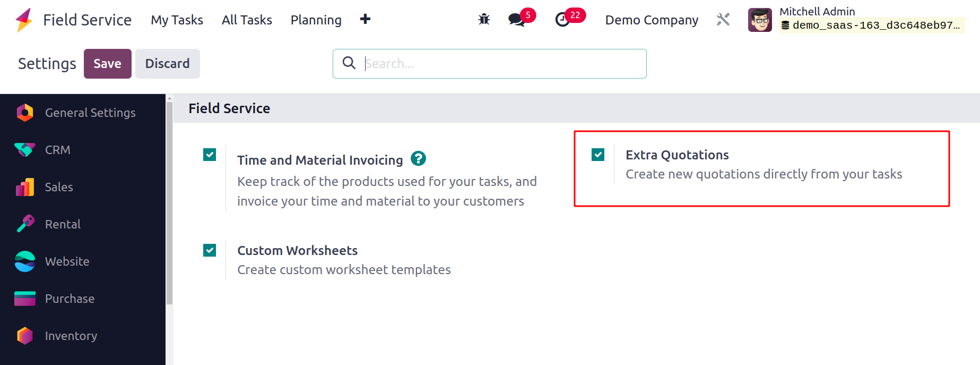
Task: Go to the My Tasks menu
Action: pos(177,20)
